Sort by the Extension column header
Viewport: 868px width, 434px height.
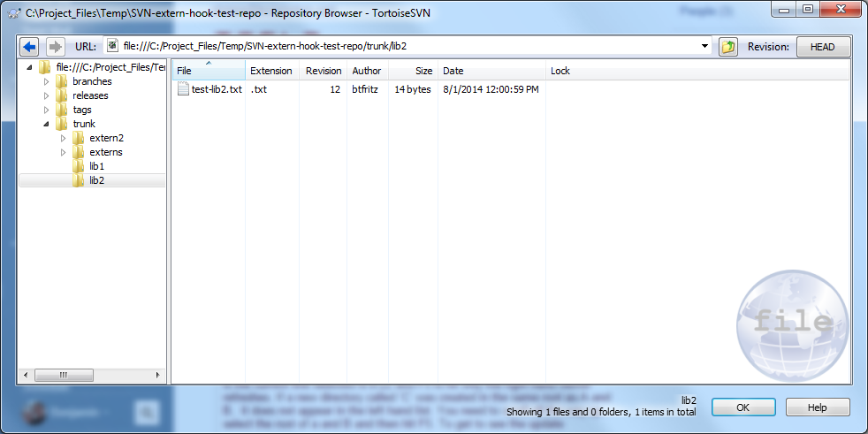(x=272, y=71)
